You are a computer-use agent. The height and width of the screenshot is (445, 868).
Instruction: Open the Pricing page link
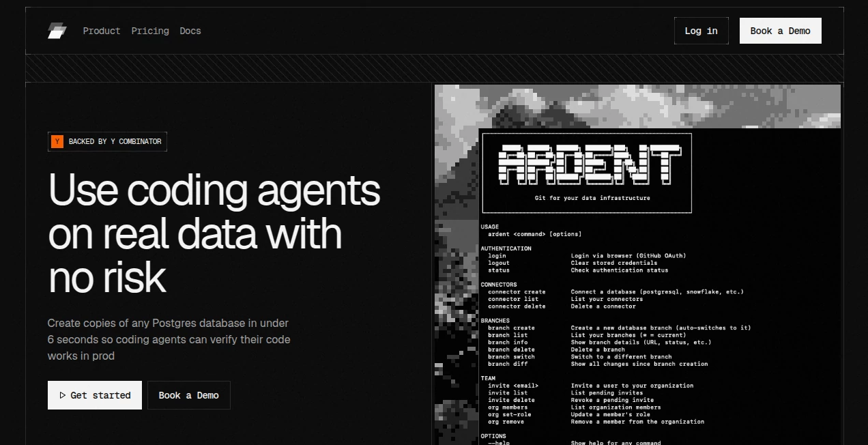tap(150, 31)
